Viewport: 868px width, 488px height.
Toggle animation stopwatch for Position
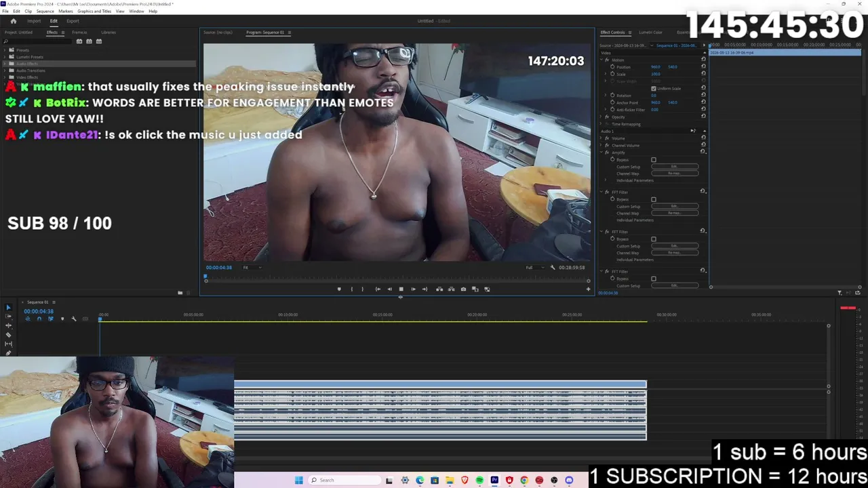click(612, 67)
